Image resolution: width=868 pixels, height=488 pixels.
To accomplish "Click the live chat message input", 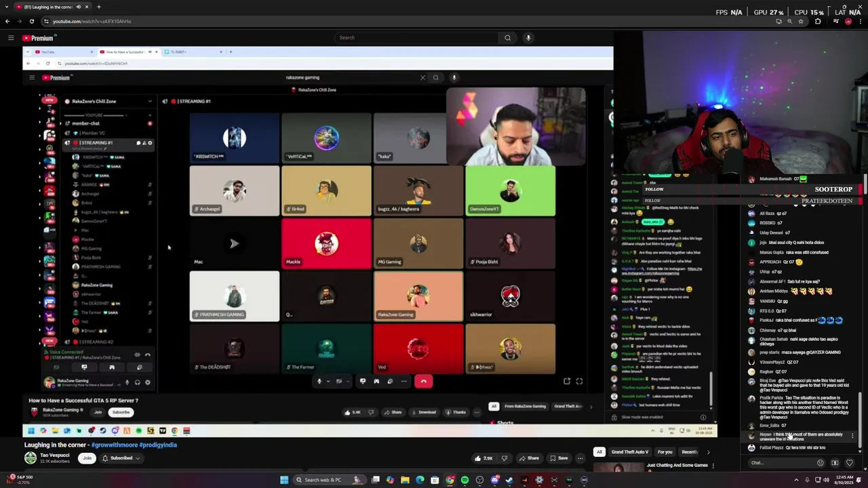I will pos(780,463).
